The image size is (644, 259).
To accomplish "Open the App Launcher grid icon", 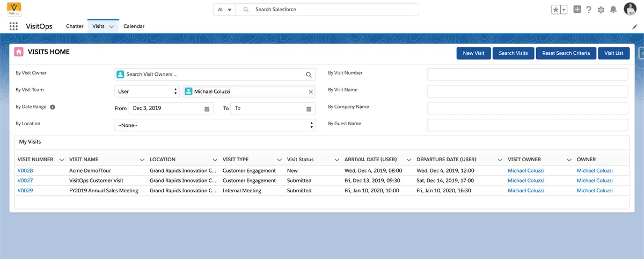I will [x=14, y=26].
